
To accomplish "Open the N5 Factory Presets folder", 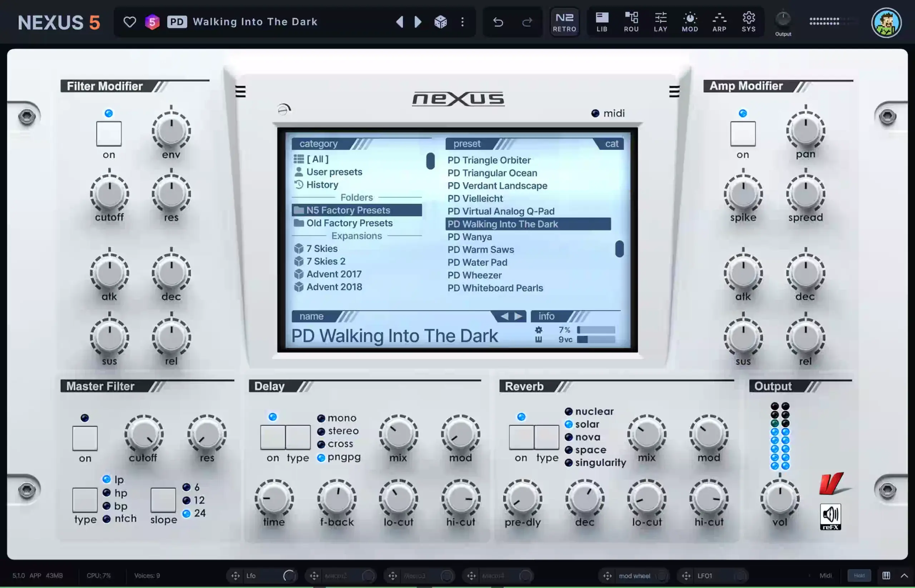I will click(348, 210).
